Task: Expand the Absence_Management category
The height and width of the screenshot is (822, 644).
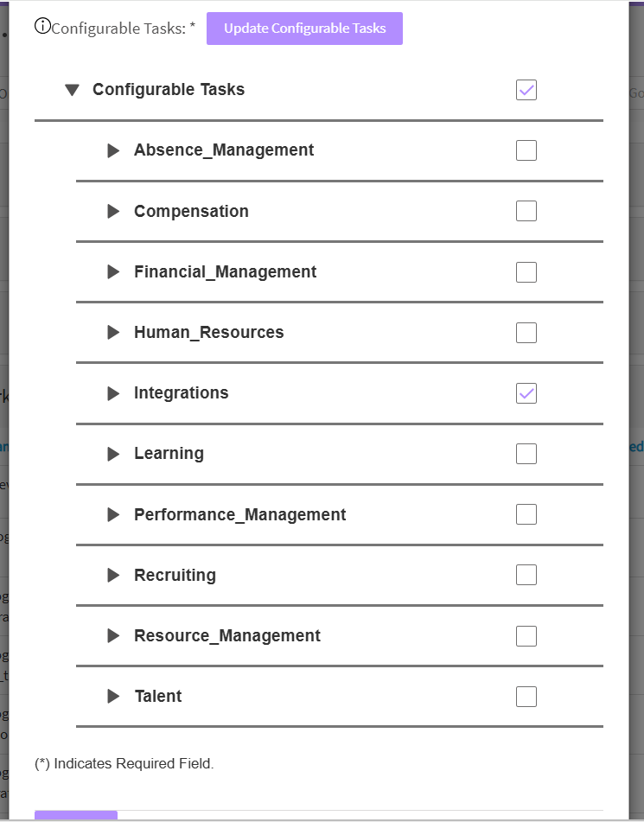Action: point(113,150)
